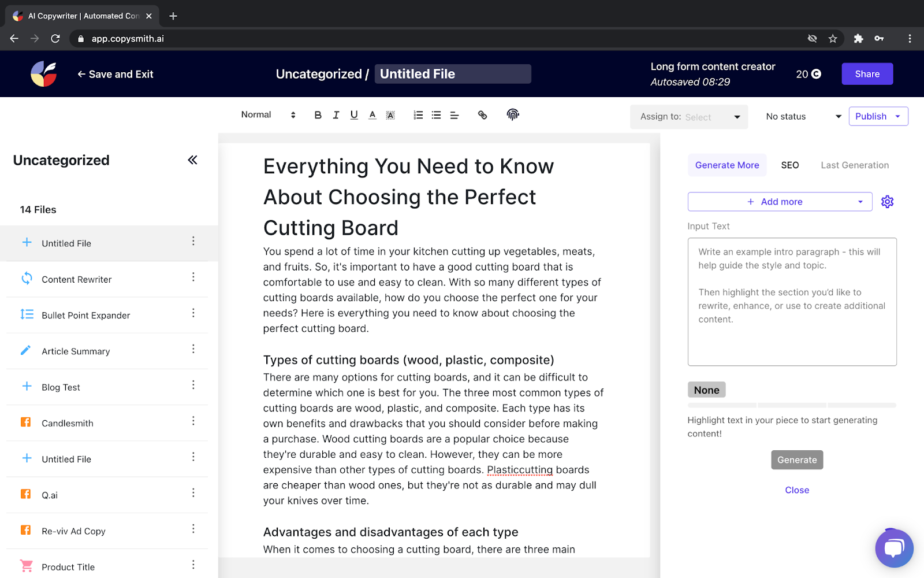
Task: Open the text color picker
Action: tap(372, 115)
